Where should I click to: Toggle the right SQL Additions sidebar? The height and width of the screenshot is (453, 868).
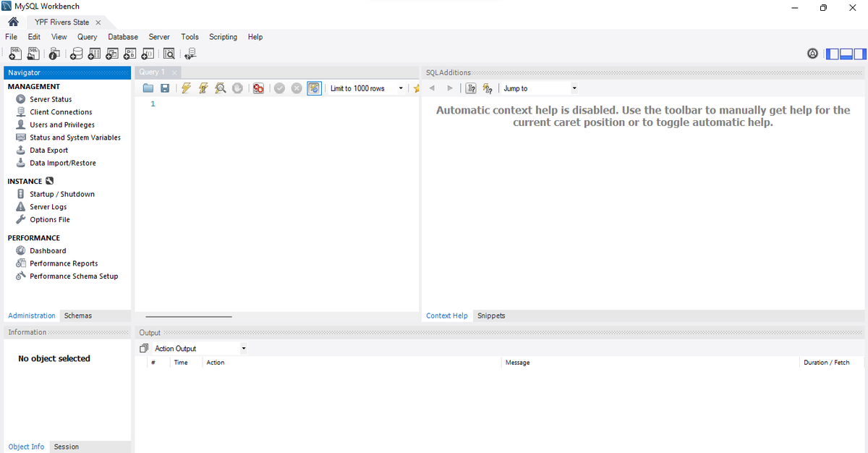pyautogui.click(x=859, y=54)
